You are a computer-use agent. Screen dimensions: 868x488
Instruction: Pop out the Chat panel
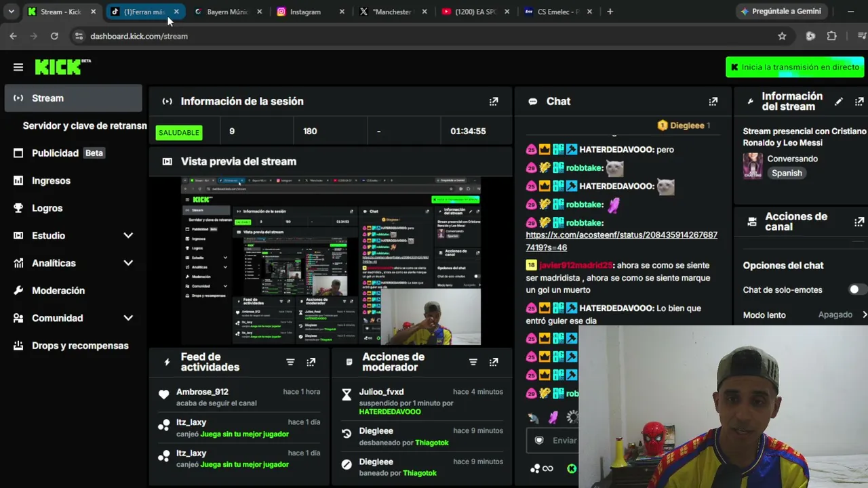coord(713,102)
